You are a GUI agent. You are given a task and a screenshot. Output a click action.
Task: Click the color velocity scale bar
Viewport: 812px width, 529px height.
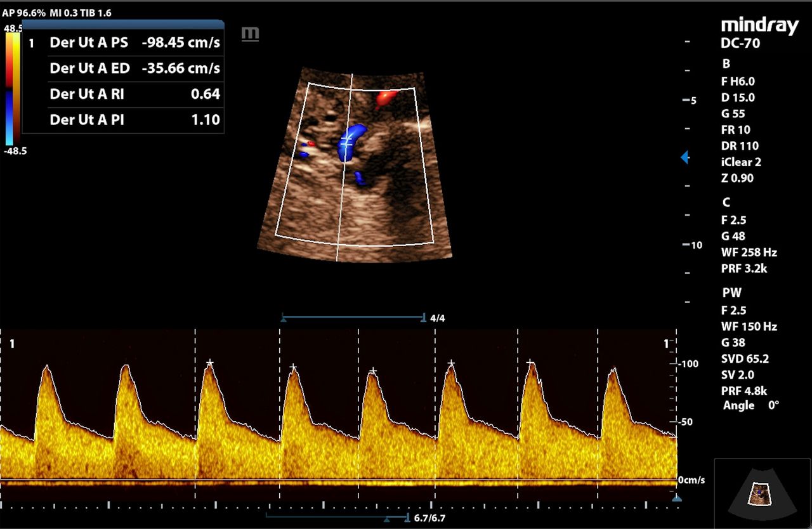coord(13,89)
